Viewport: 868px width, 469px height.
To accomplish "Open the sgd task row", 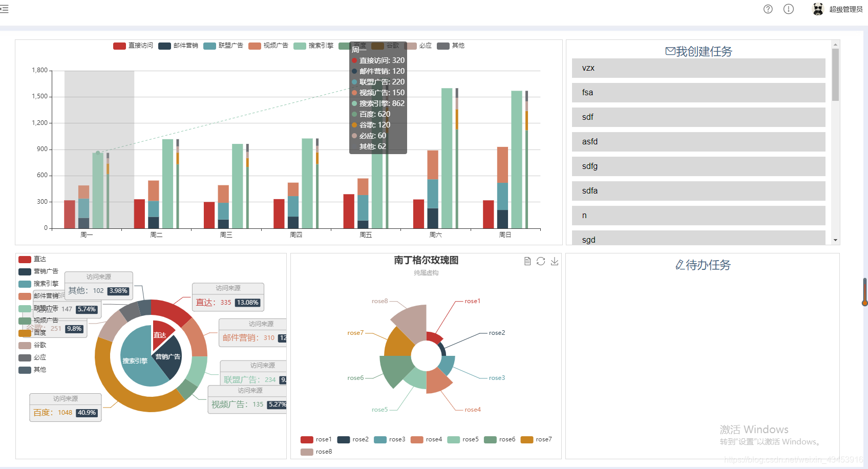I will (698, 238).
